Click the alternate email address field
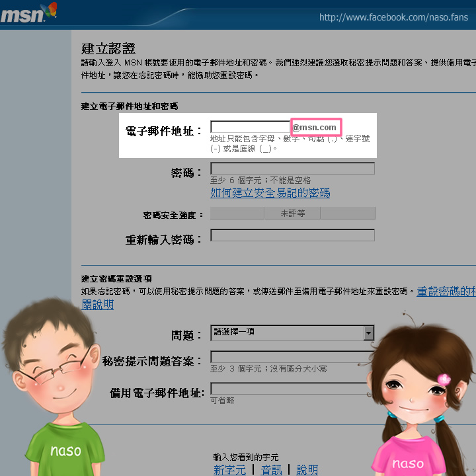476x476 pixels. [x=290, y=389]
